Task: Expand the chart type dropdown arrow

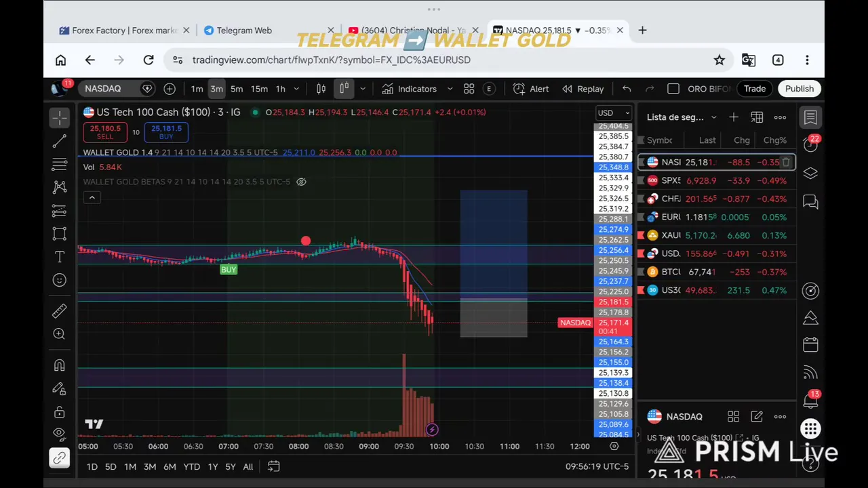Action: pos(362,89)
